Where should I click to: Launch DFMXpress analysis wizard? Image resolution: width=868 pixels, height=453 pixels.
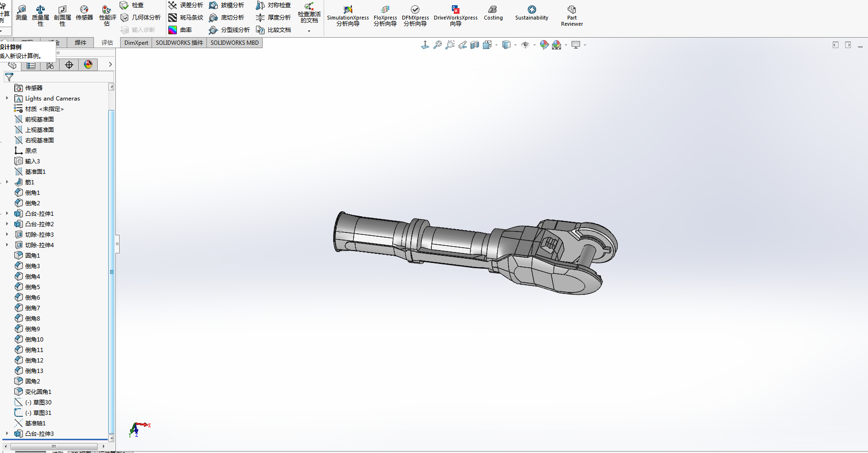[x=415, y=16]
